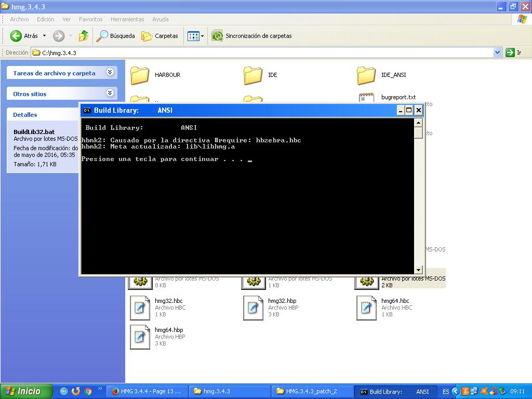This screenshot has width=532, height=399.
Task: Click the Safely Remove Hardware tray icon
Action: pos(502,391)
